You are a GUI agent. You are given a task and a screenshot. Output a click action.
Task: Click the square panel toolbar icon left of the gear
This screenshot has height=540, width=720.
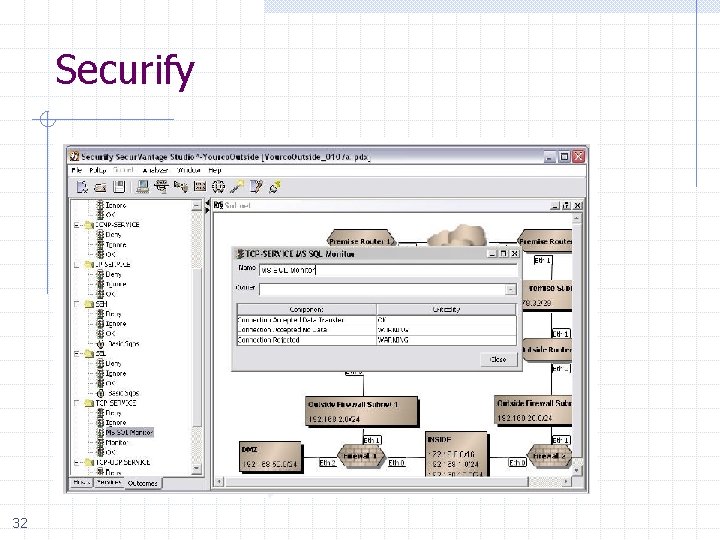tap(200, 186)
